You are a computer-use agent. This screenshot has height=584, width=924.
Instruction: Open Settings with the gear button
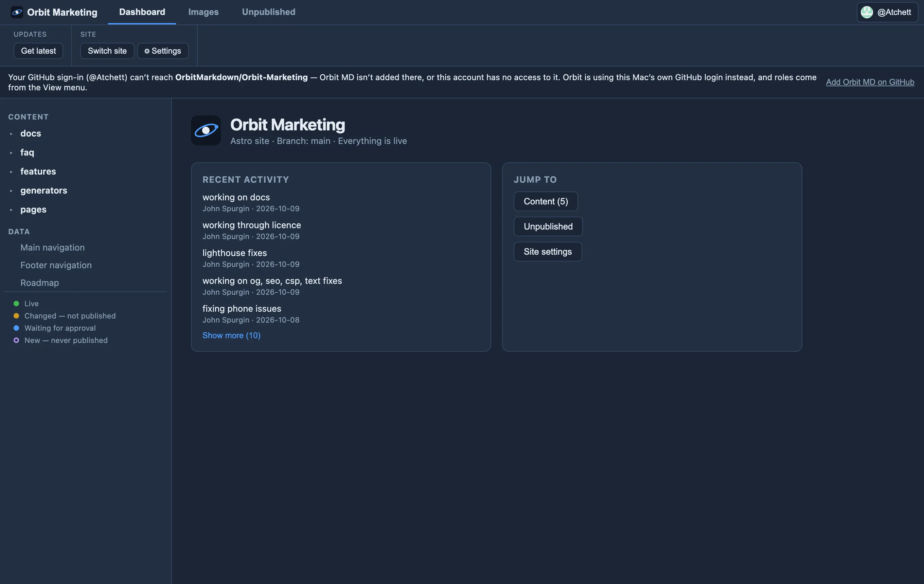163,51
